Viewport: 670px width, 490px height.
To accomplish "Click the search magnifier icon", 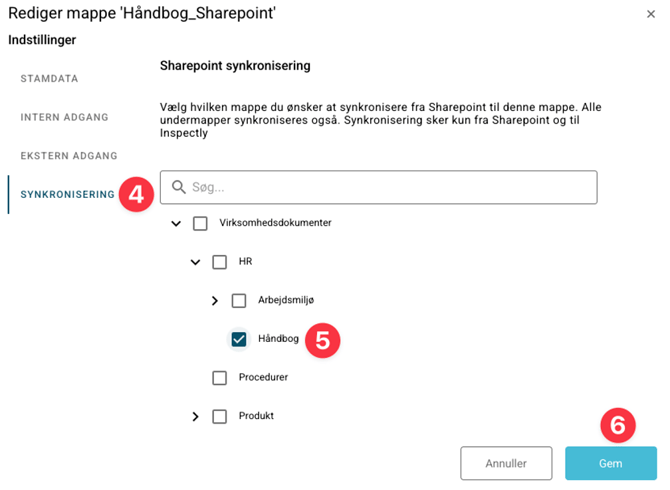I will click(179, 187).
